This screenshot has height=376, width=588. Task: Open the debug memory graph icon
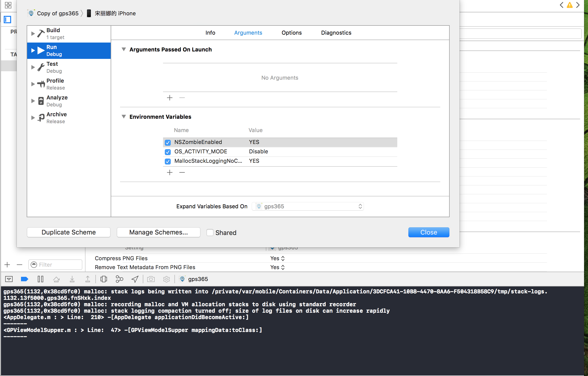(x=119, y=279)
